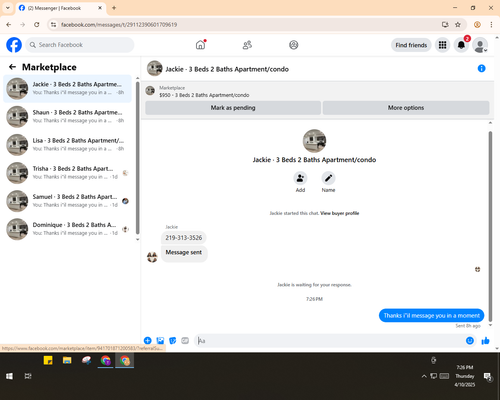Open Sticky Notes from the taskbar
This screenshot has width=500, height=400.
[48, 360]
